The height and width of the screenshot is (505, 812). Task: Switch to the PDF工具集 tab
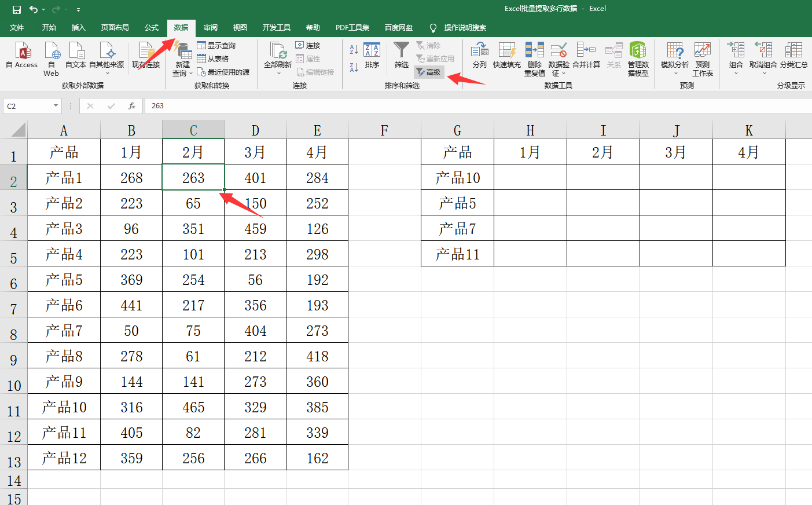tap(352, 28)
